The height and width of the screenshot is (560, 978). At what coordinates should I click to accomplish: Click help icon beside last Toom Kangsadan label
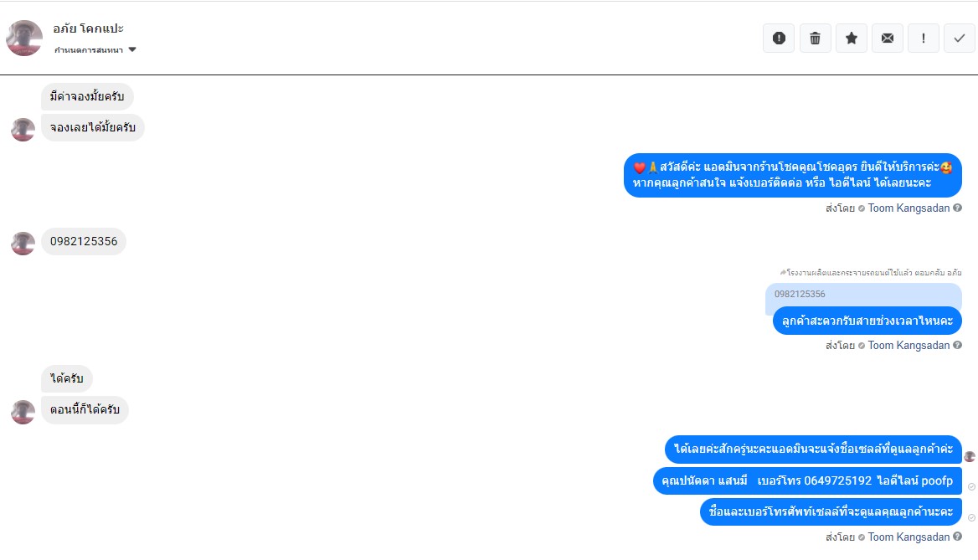pos(957,537)
